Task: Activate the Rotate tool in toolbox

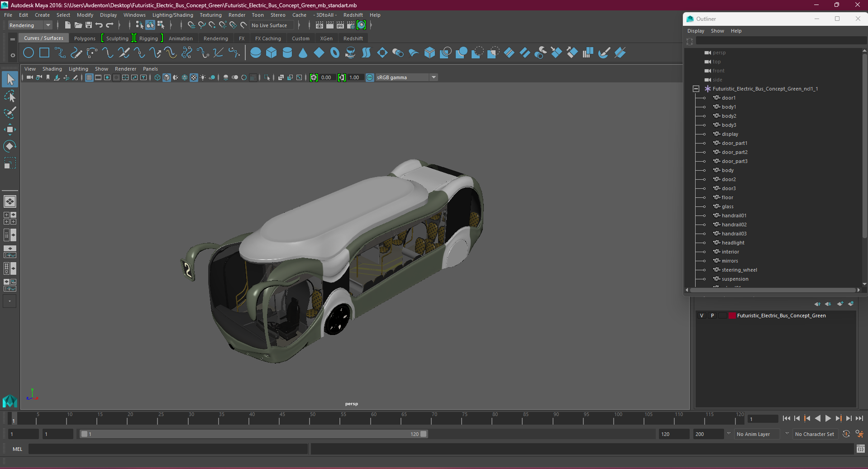Action: [10, 146]
